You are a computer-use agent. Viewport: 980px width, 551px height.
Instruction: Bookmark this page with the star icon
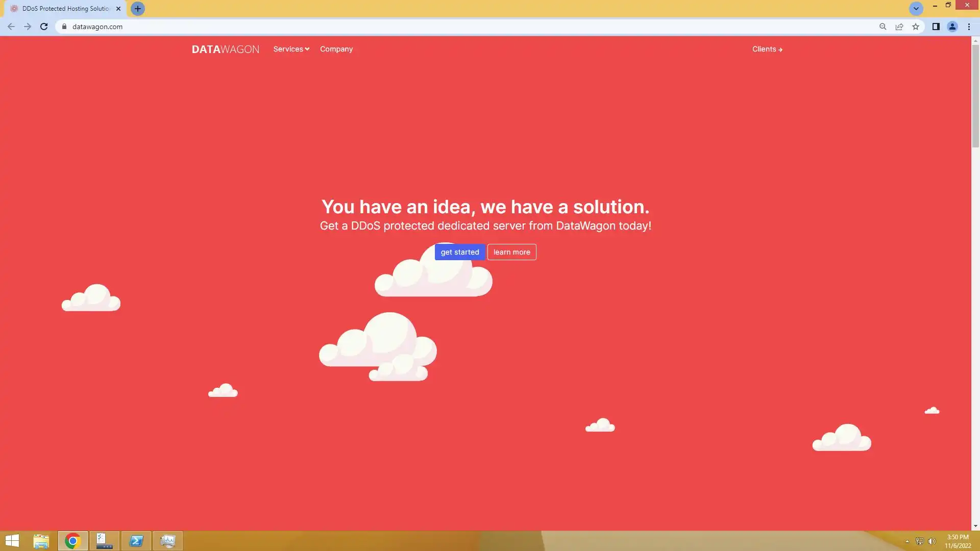tap(916, 27)
